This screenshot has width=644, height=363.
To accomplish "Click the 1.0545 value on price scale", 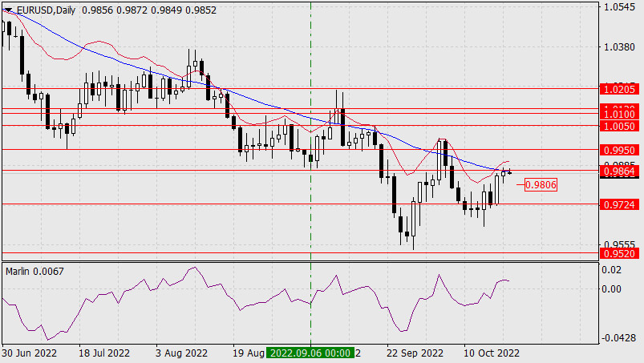I will [x=621, y=7].
